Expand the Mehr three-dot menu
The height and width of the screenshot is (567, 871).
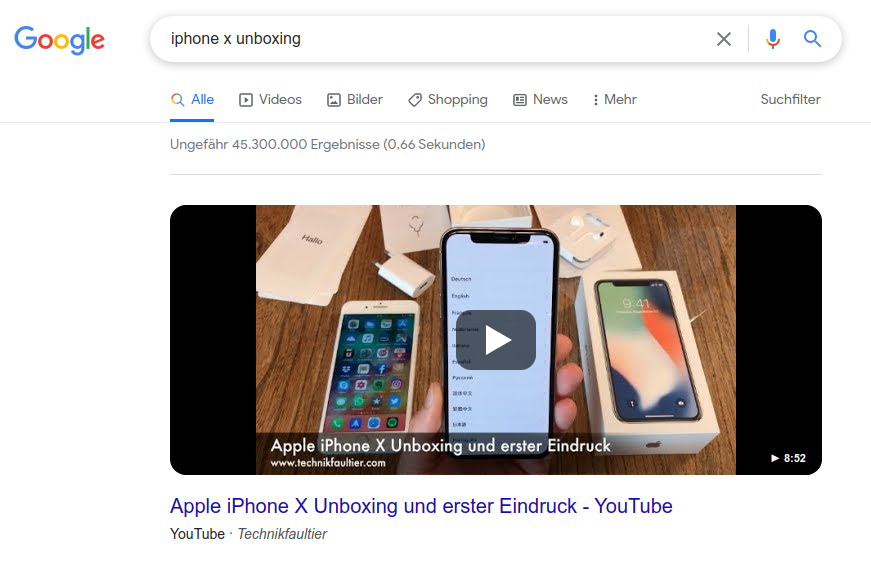pyautogui.click(x=615, y=99)
